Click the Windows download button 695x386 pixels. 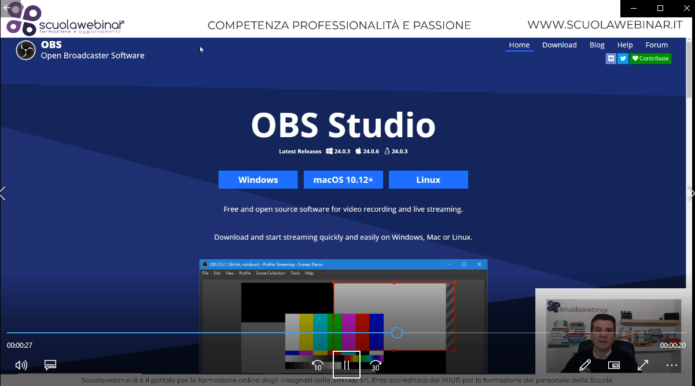click(258, 180)
